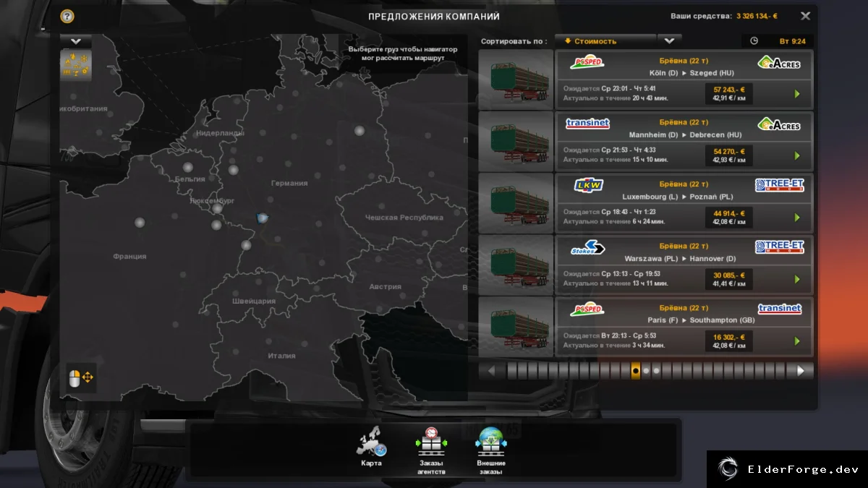Click the Stokes logo in the Warszawa–Hannover offer
Viewport: 868px width, 488px height.
click(x=587, y=247)
